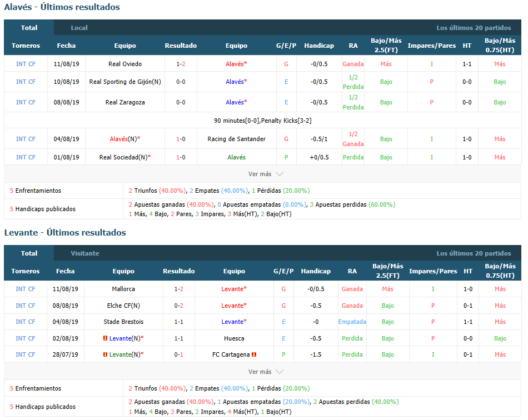Open INT CF link for Real Zaragoza match
The height and width of the screenshot is (420, 528).
coord(26,102)
